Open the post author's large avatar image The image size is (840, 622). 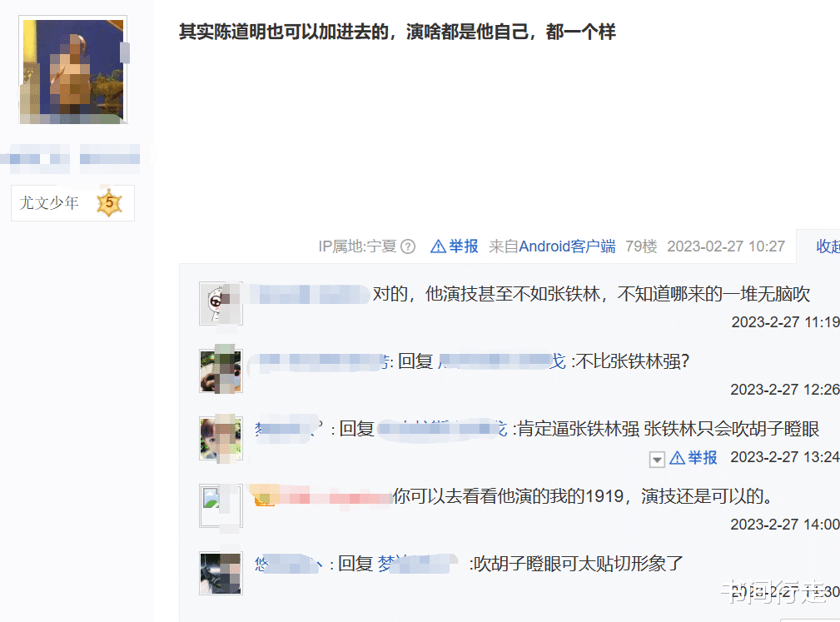pos(73,70)
